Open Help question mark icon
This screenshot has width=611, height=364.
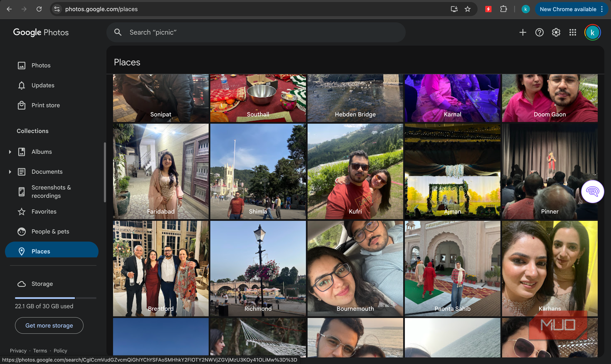[x=540, y=33]
